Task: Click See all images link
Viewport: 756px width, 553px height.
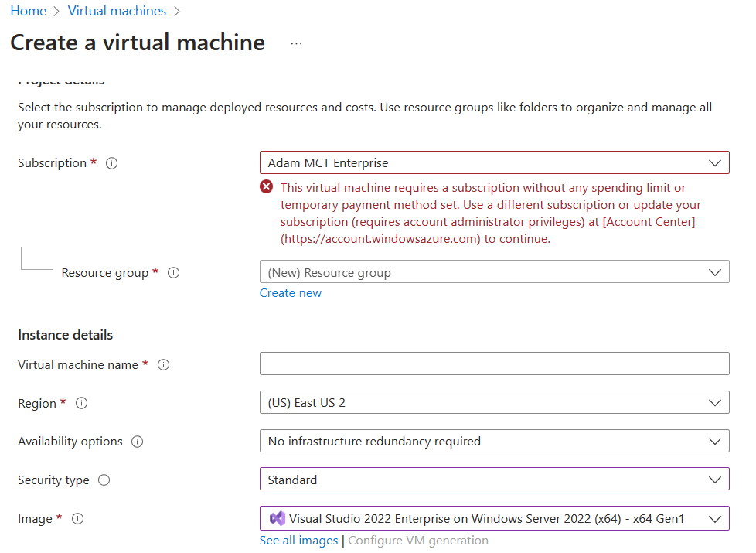Action: 298,541
